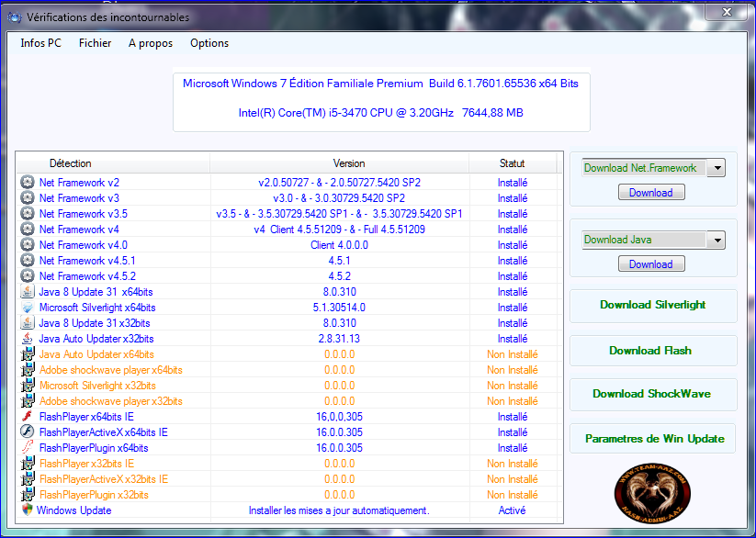Click version 'v2.0.50727 - & - 2.0.50727.5420 SP2'
This screenshot has width=756, height=538.
click(x=340, y=183)
